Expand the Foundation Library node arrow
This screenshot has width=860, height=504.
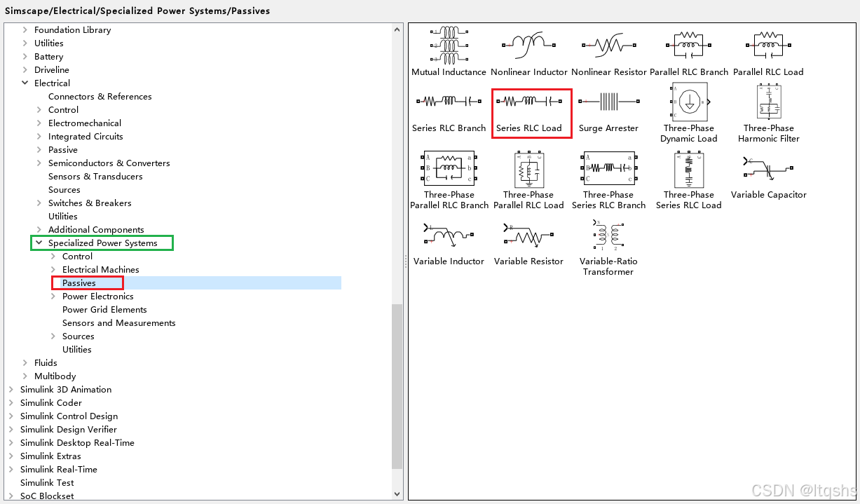[x=25, y=30]
